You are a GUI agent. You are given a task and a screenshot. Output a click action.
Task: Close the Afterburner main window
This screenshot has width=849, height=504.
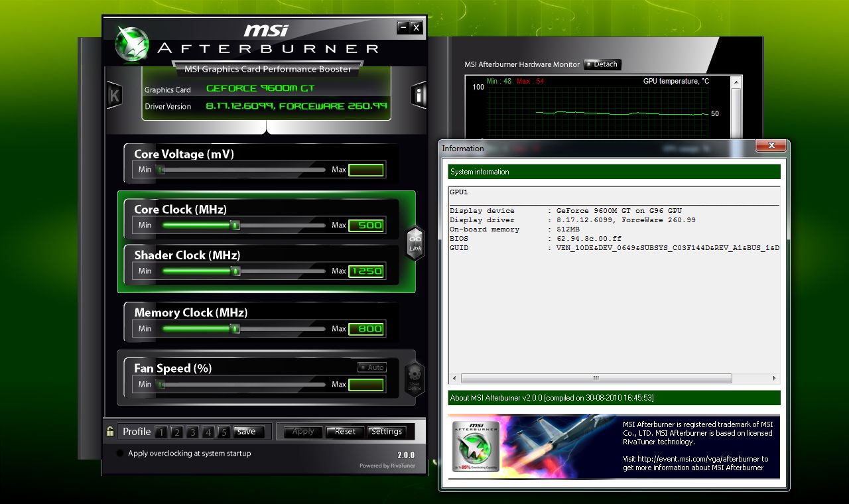[417, 27]
